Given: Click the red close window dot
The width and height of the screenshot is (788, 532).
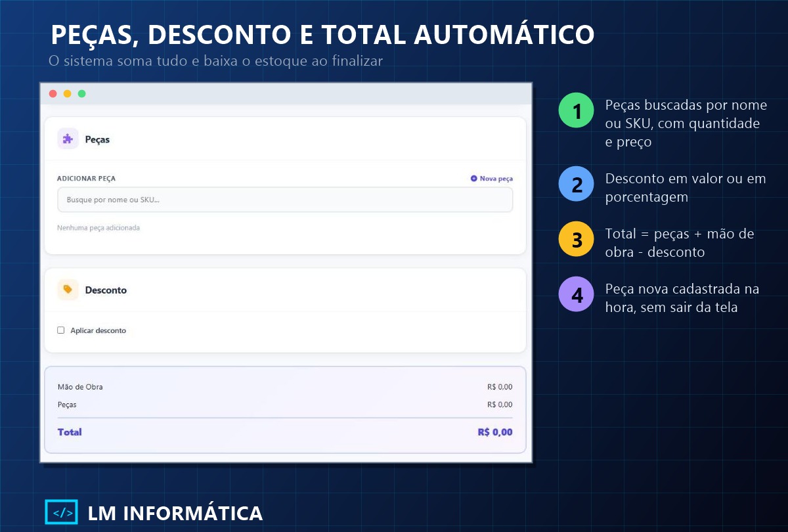Looking at the screenshot, I should [x=53, y=94].
